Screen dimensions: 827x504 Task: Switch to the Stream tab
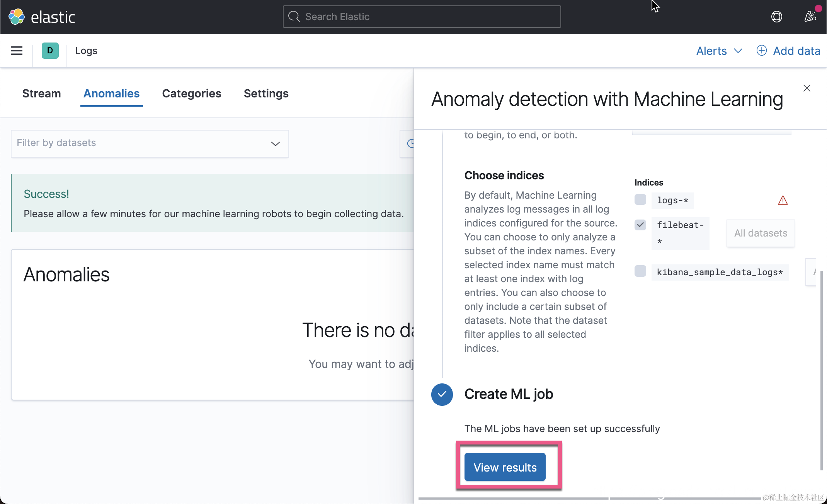pos(41,94)
